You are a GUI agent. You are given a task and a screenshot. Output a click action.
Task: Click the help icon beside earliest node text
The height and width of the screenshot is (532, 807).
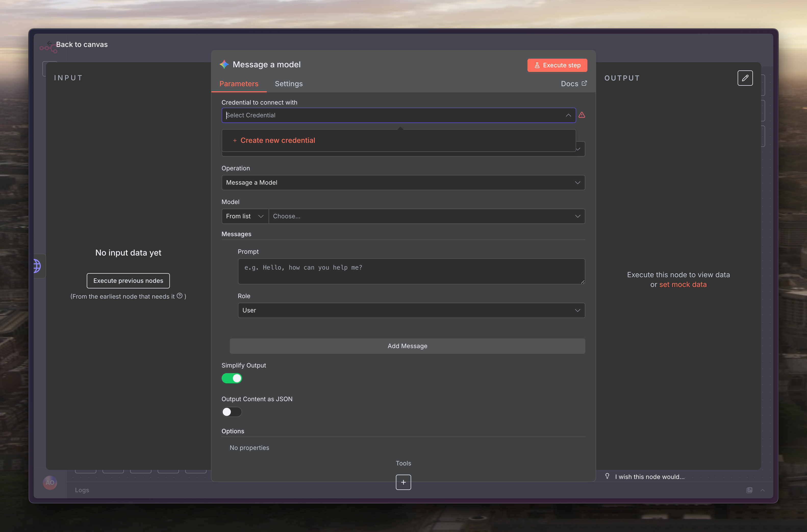point(180,296)
